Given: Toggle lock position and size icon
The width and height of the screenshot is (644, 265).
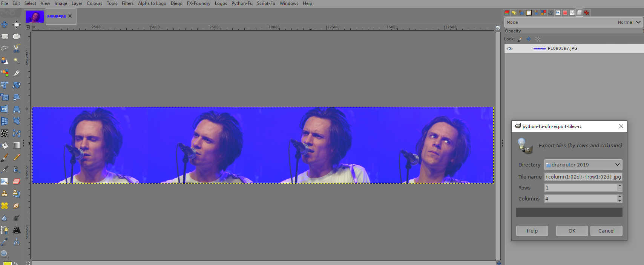Looking at the screenshot, I should [x=529, y=39].
